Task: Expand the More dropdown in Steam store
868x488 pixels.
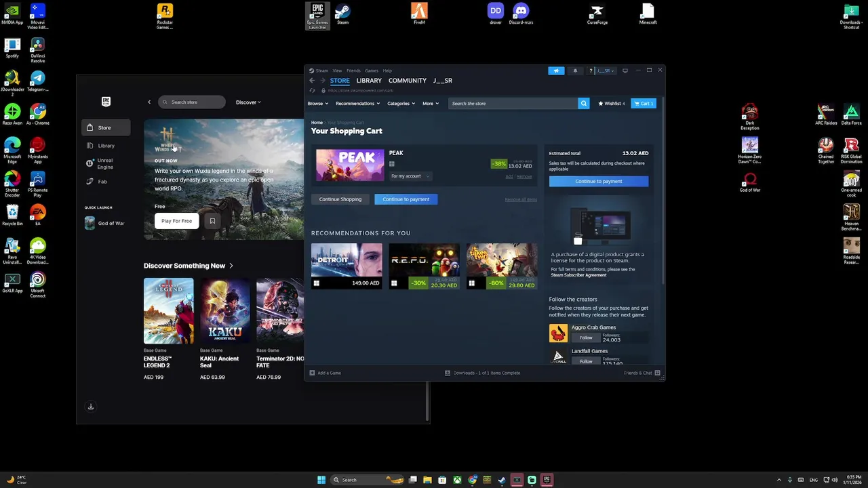Action: click(431, 104)
